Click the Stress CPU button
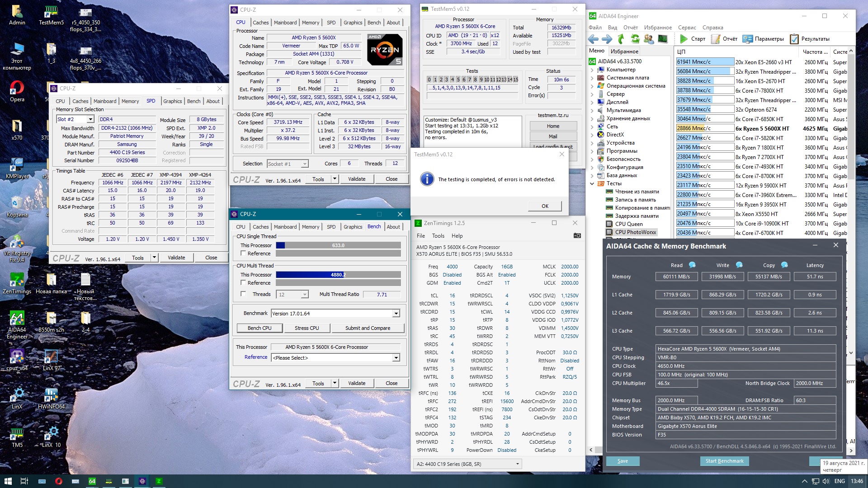The image size is (868, 488). click(x=307, y=328)
